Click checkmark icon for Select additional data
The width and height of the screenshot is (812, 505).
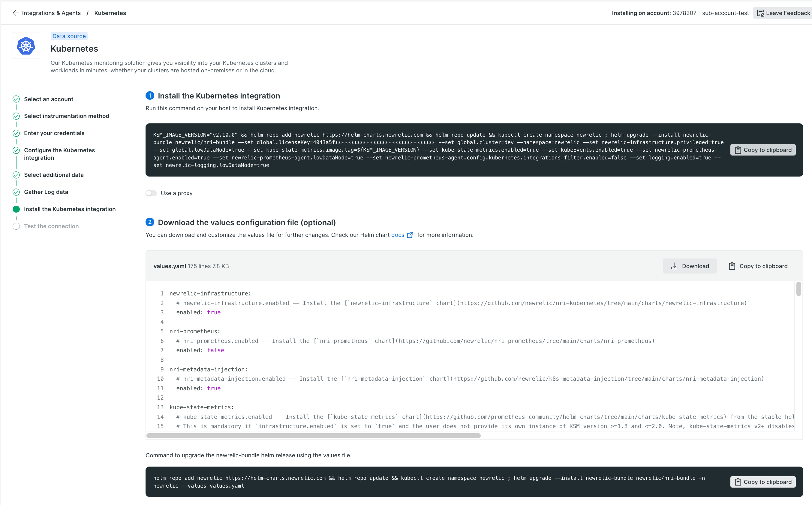(x=16, y=175)
